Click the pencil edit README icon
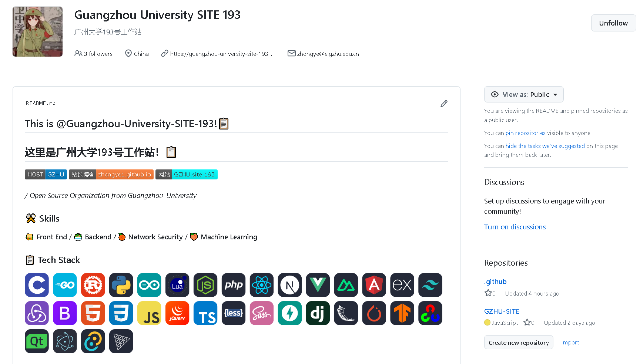 click(444, 104)
